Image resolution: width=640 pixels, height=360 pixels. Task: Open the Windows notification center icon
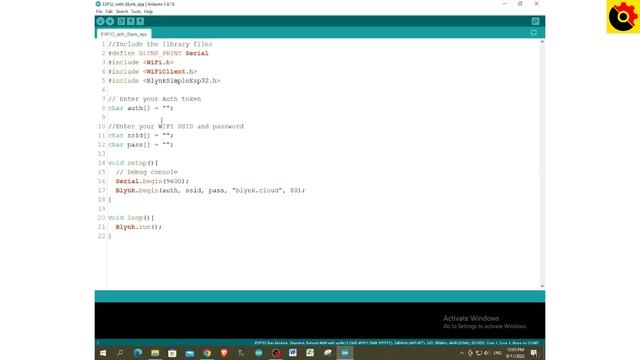(x=534, y=353)
